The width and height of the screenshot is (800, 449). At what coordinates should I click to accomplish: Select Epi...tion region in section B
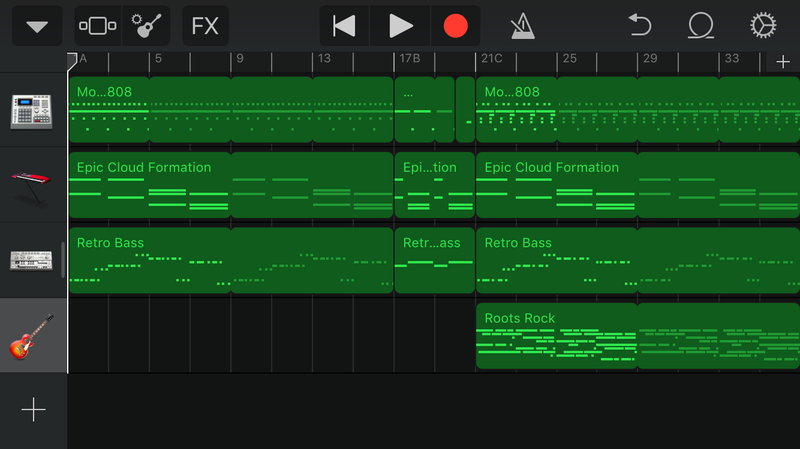click(x=434, y=185)
